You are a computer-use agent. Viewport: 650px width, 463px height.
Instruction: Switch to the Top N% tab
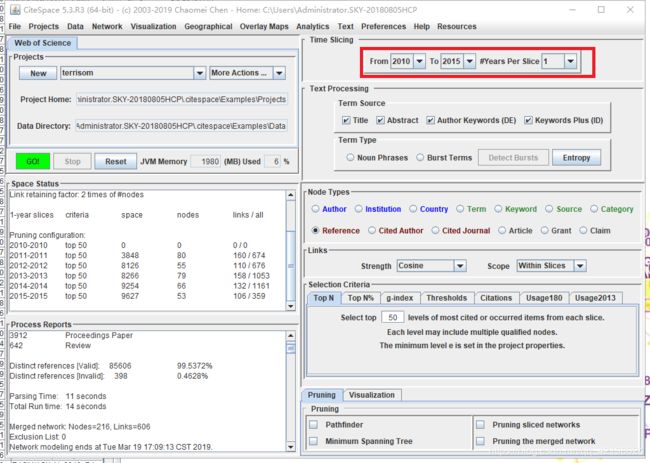pos(361,298)
